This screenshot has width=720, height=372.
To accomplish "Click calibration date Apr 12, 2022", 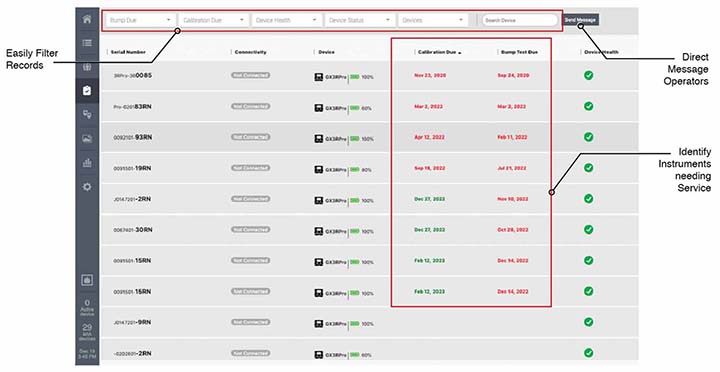I will (429, 137).
